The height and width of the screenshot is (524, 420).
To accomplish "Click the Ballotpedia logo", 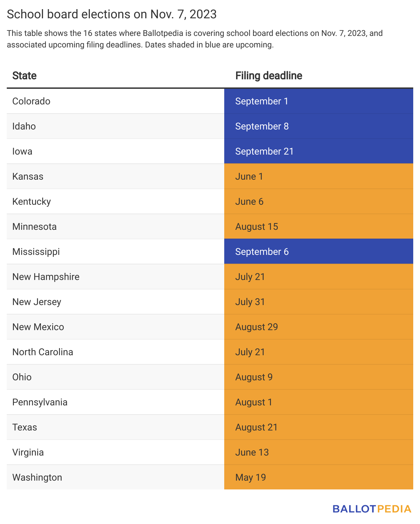I will [x=372, y=509].
